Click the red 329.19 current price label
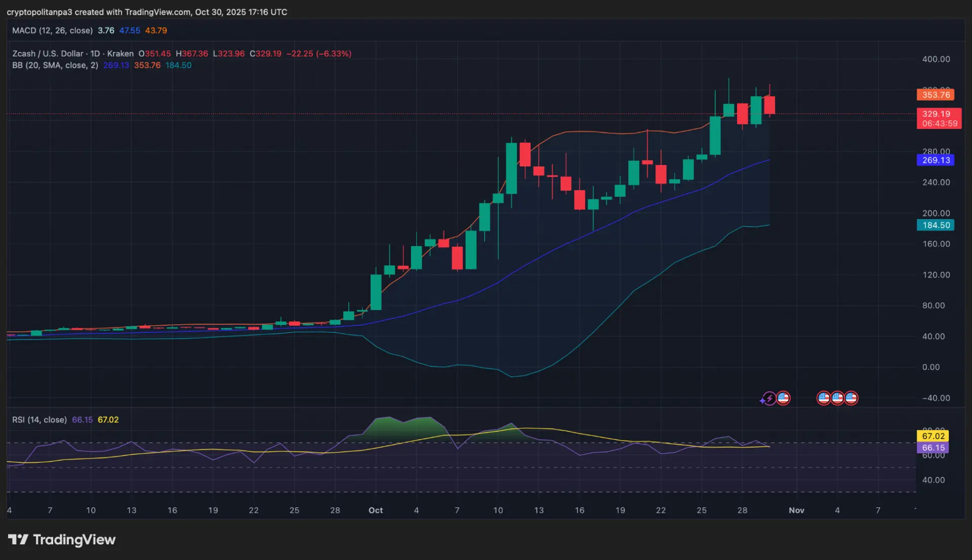 [x=937, y=114]
